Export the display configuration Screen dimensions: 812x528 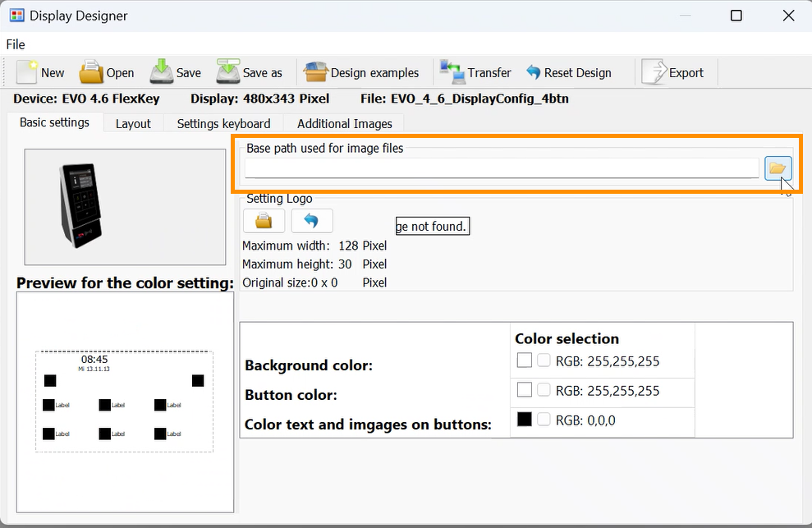[x=672, y=72]
